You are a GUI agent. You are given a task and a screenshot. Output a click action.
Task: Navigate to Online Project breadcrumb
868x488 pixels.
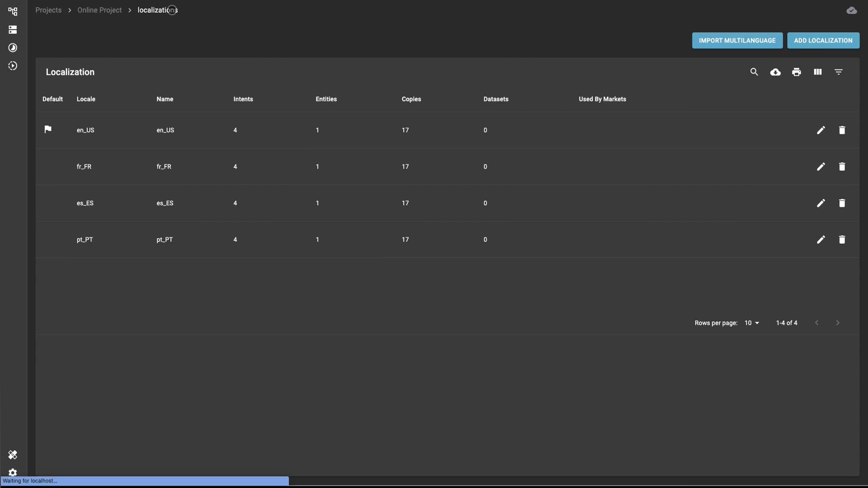click(99, 10)
